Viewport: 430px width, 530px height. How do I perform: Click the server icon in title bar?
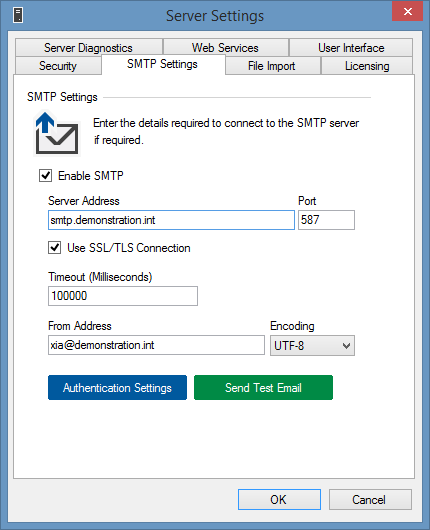pyautogui.click(x=18, y=16)
